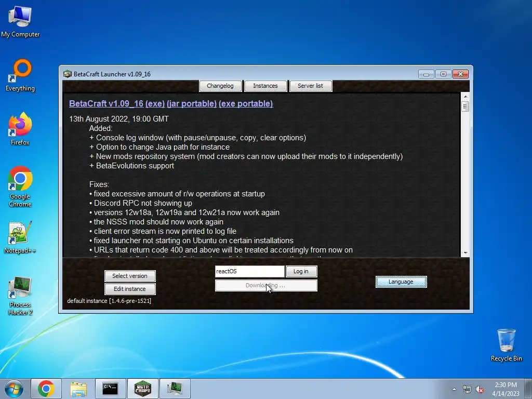The image size is (532, 399).
Task: Open Chrome from the taskbar
Action: [46, 389]
